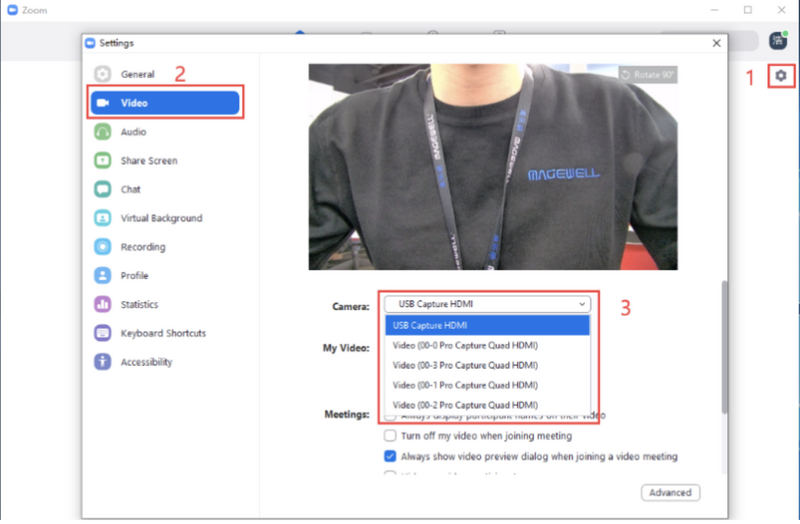Click the Virtual Background icon
The width and height of the screenshot is (800, 524).
[x=103, y=218]
